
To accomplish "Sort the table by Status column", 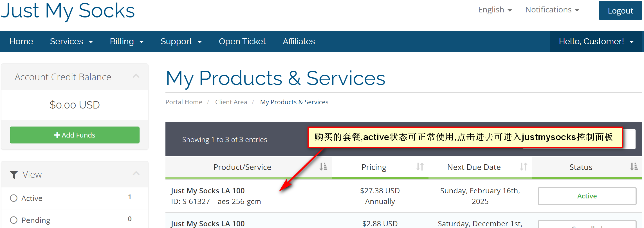I will pos(587,167).
